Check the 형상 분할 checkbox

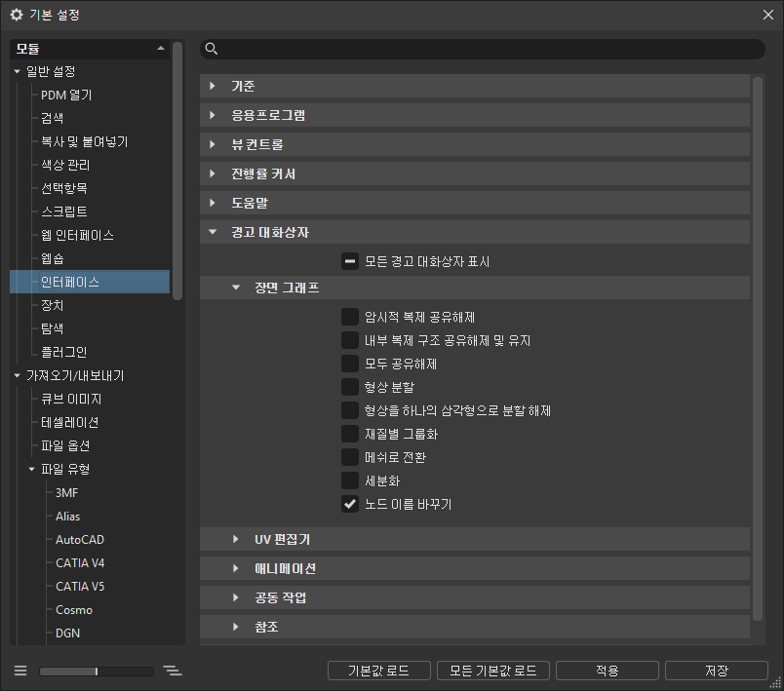pos(350,387)
